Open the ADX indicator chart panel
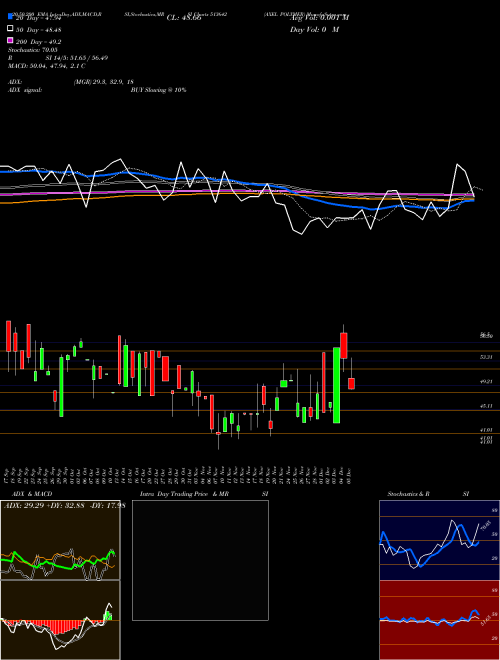 [60, 540]
